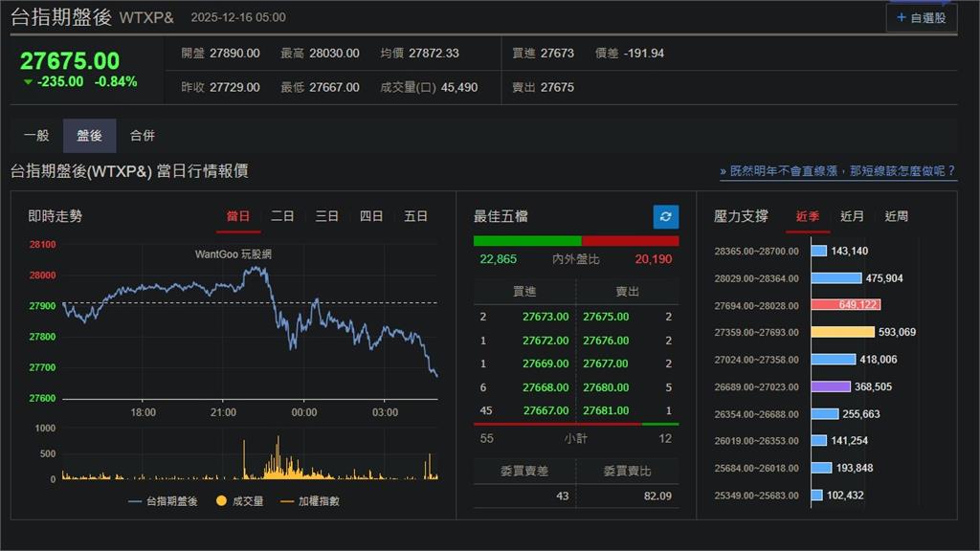The width and height of the screenshot is (980, 551).
Task: Click the blue refresh icon in 最佳五檔 panel
Action: tap(665, 216)
